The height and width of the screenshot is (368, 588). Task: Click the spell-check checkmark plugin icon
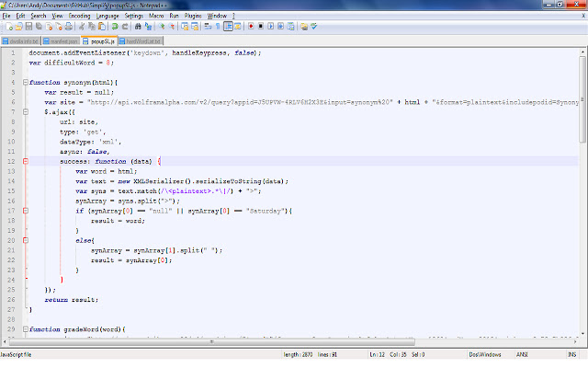pos(314,27)
